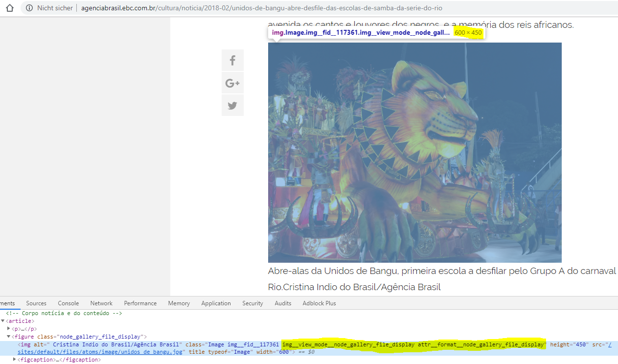Expand the figcaption element node
The height and width of the screenshot is (364, 618).
click(x=14, y=360)
